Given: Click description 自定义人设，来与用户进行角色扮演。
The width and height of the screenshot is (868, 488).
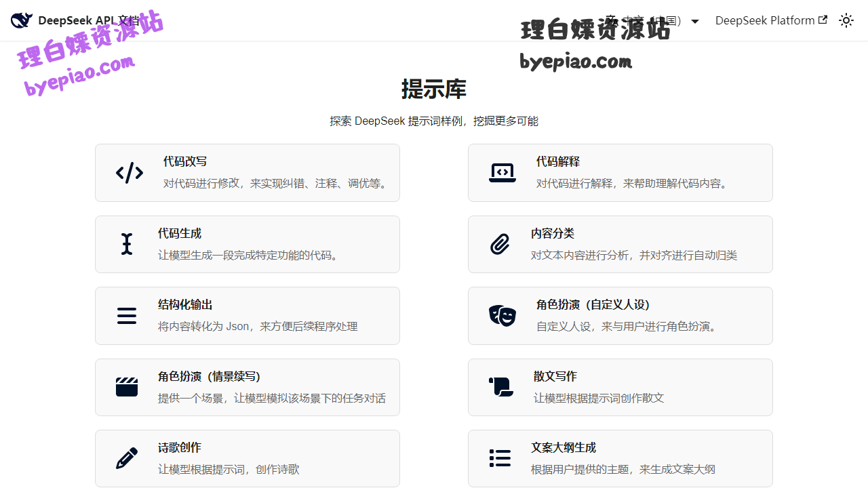Looking at the screenshot, I should click(x=628, y=326).
